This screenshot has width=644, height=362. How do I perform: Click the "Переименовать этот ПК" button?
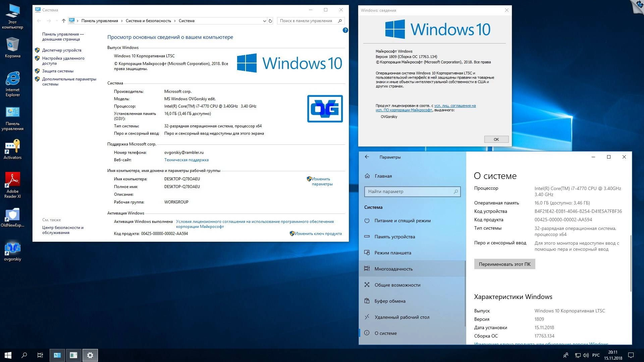[504, 264]
